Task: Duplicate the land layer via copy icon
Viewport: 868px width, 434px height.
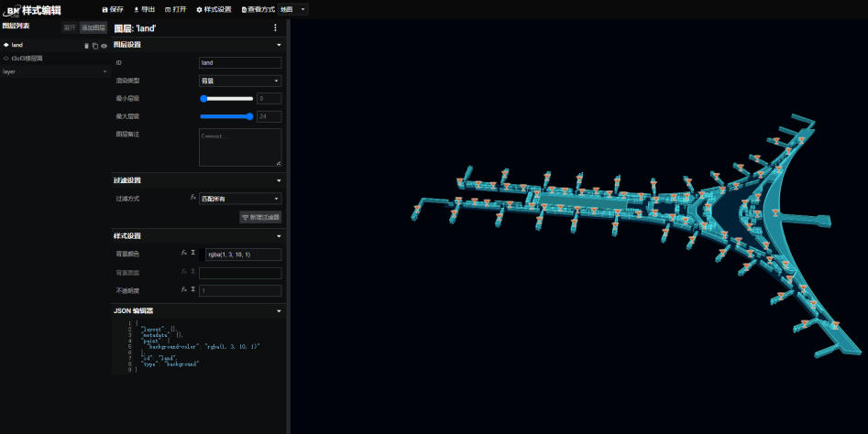Action: tap(94, 45)
